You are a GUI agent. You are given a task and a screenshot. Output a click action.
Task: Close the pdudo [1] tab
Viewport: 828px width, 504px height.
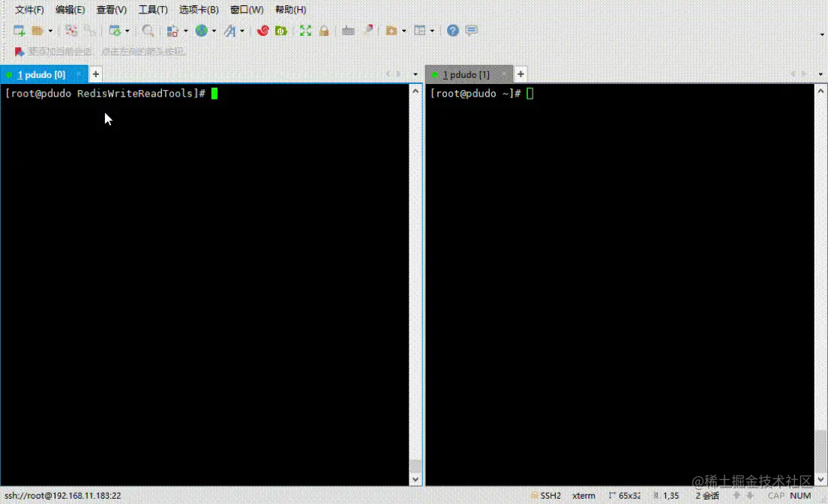point(504,74)
